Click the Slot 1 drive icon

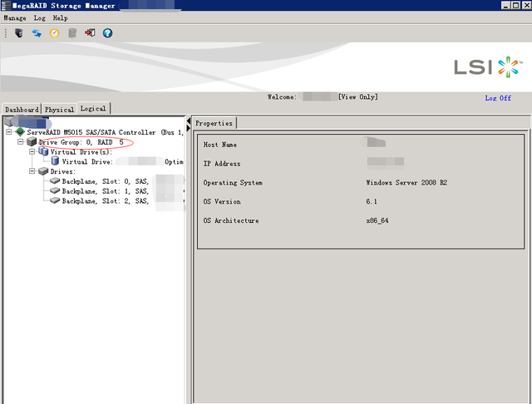click(55, 191)
